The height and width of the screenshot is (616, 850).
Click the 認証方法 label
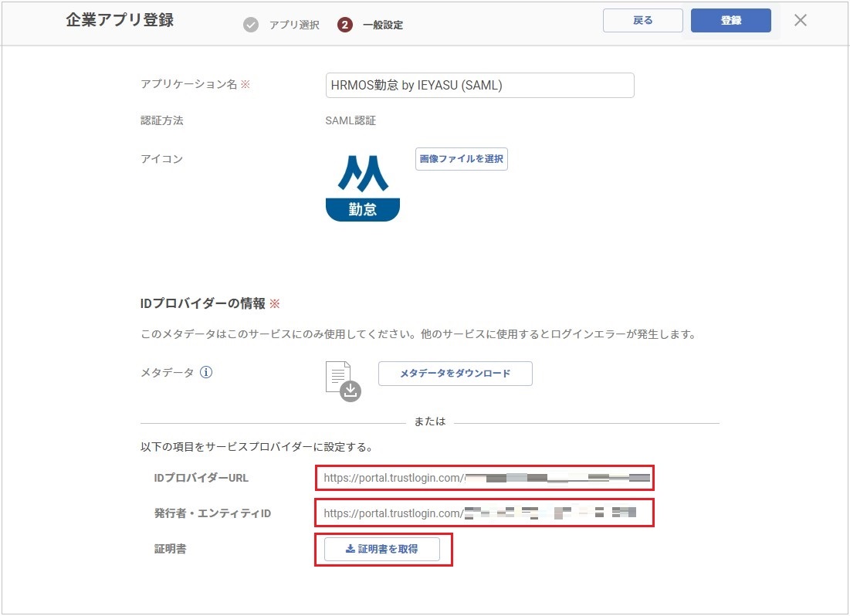tap(161, 120)
